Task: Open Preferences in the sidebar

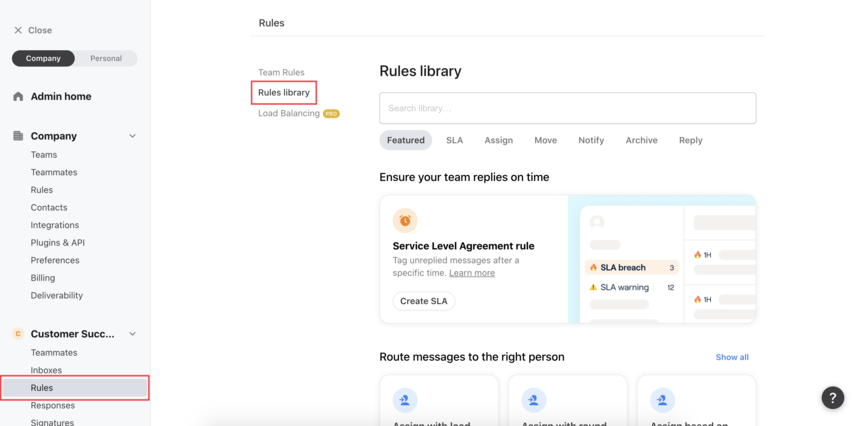Action: coord(55,260)
